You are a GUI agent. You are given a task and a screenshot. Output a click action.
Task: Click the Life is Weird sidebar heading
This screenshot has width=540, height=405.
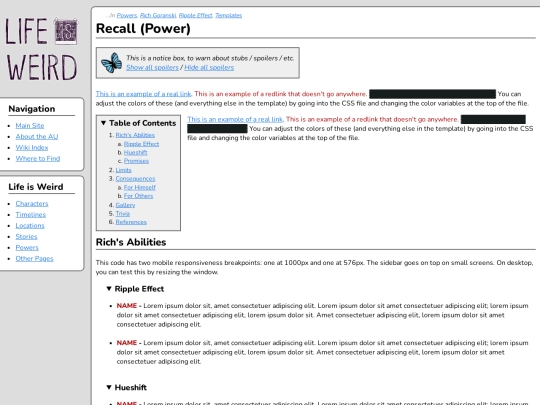36,187
